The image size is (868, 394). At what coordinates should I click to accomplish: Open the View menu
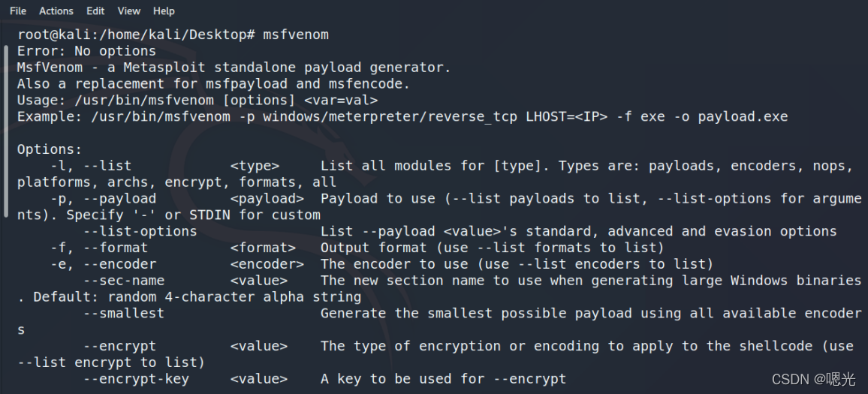(129, 11)
